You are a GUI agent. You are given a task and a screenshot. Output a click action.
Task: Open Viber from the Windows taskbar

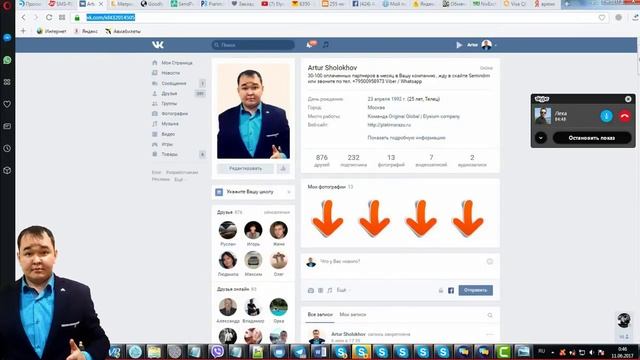218,351
